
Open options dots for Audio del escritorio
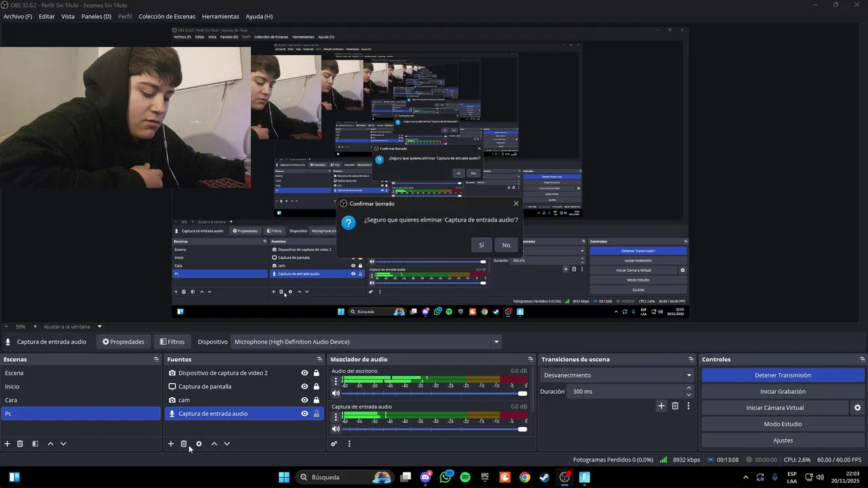click(x=336, y=382)
